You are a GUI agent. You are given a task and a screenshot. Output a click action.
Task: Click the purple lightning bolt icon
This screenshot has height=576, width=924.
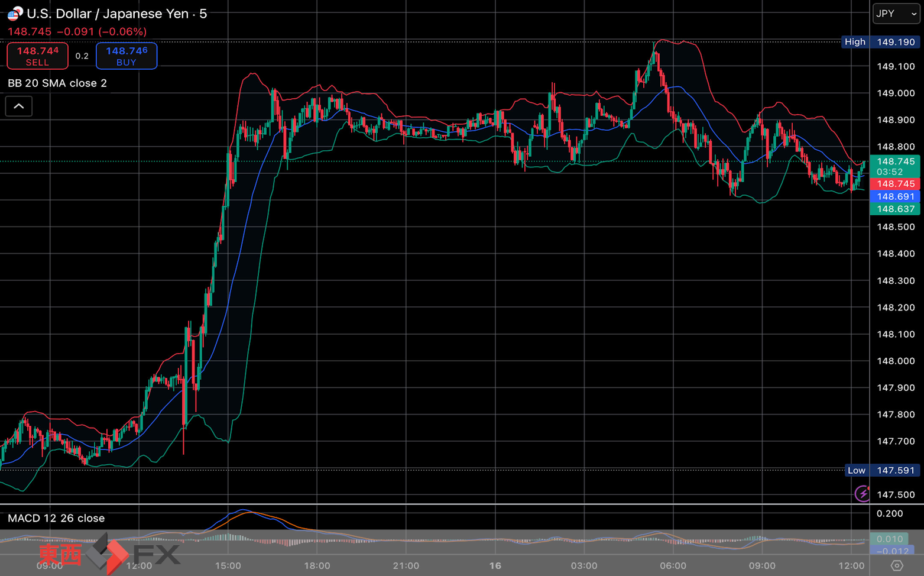click(863, 493)
